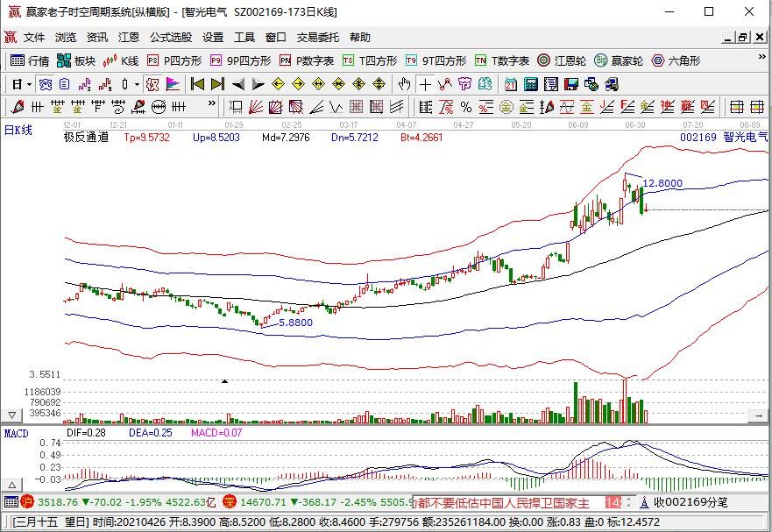Step chart left with black arrow
Viewport: 772px width, 532px height.
pyautogui.click(x=238, y=84)
